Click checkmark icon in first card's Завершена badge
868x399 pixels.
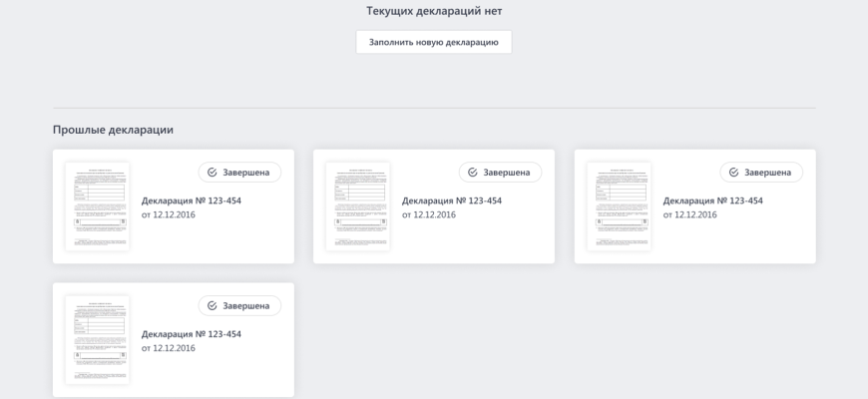tap(212, 173)
